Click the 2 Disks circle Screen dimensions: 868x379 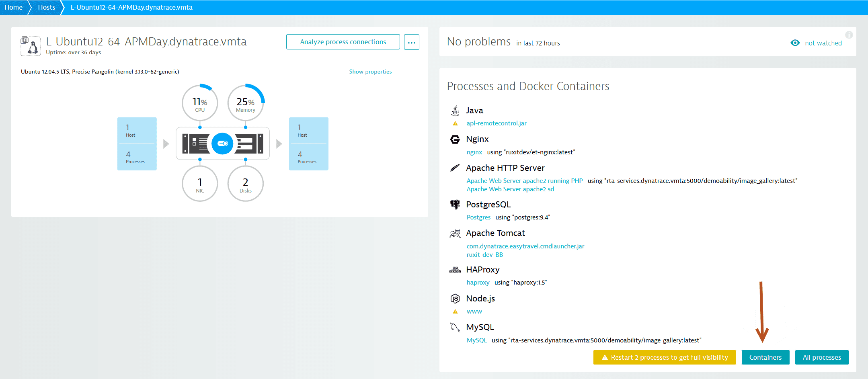pyautogui.click(x=246, y=184)
